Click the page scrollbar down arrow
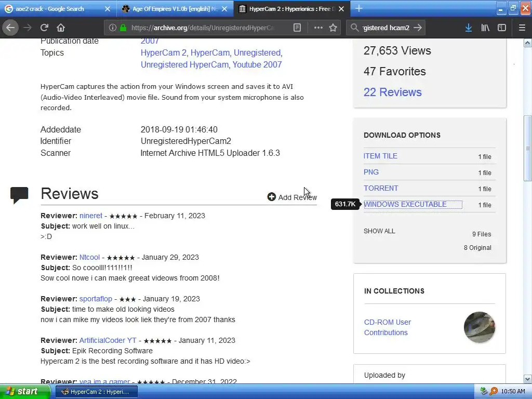The image size is (532, 399). 528,379
